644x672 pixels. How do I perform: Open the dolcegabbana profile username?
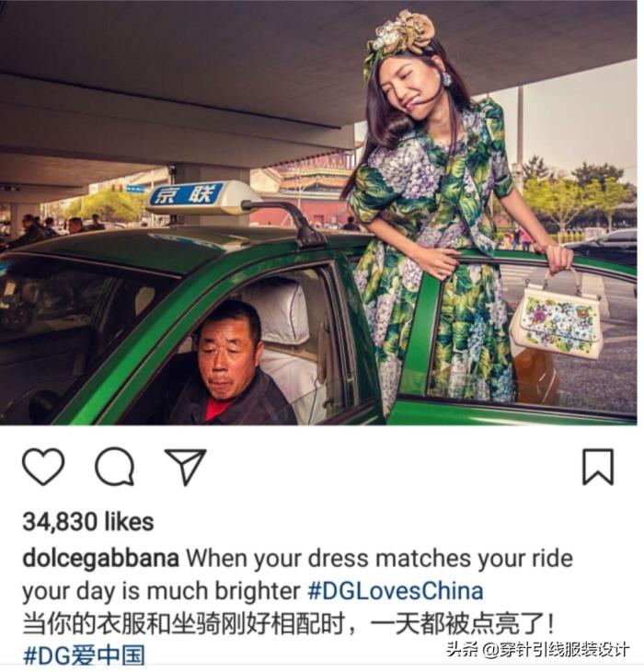[100, 560]
